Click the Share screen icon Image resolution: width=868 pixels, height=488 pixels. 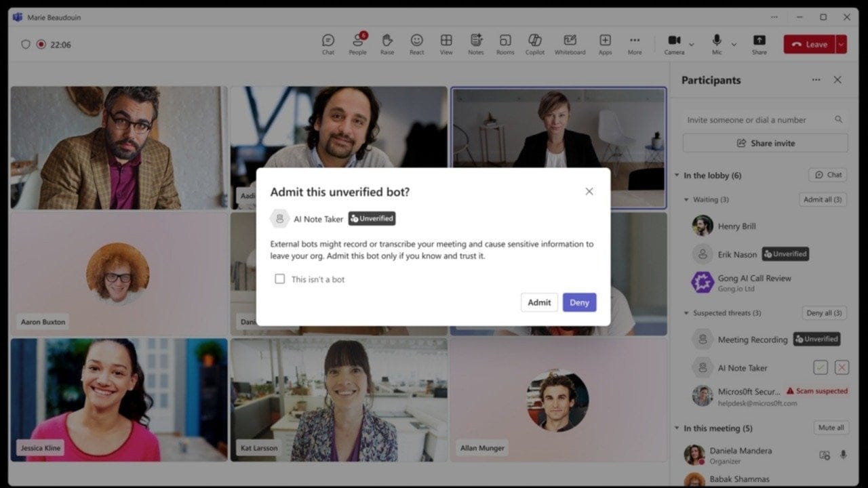(759, 44)
